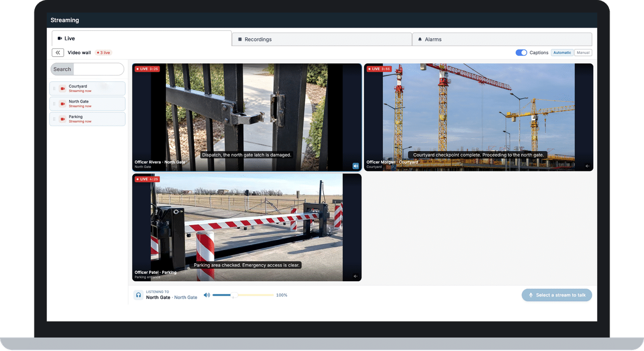The width and height of the screenshot is (644, 351).
Task: Click the Officer Patel · Parking label
Action: (155, 272)
